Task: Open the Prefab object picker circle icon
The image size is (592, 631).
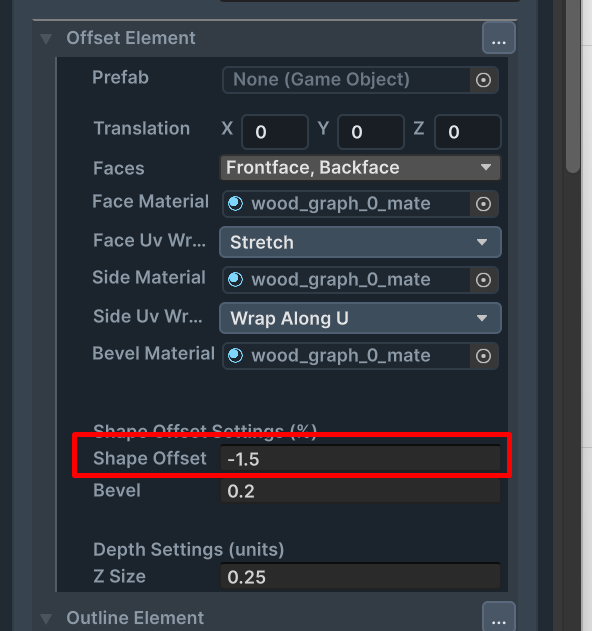Action: pyautogui.click(x=483, y=80)
